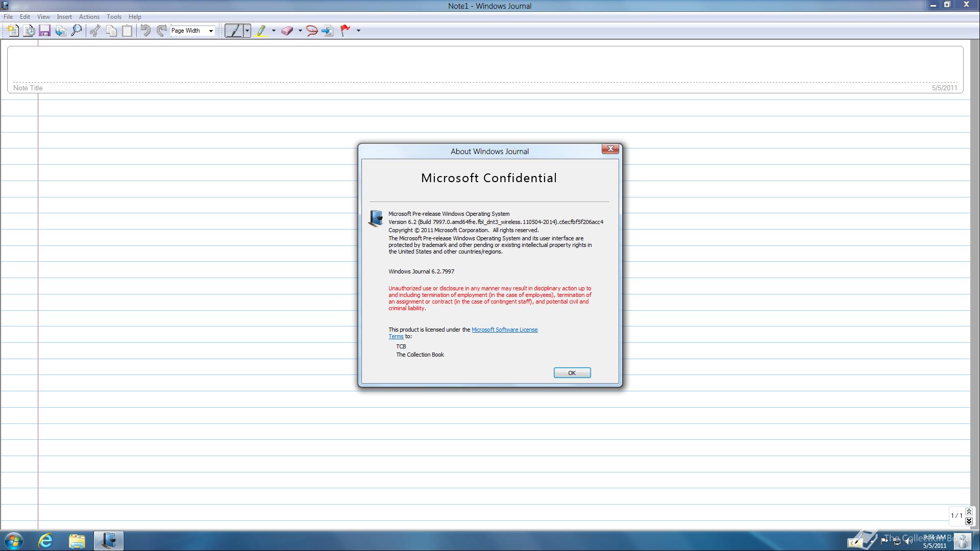
Task: Show hidden tray icons arrow
Action: (872, 542)
